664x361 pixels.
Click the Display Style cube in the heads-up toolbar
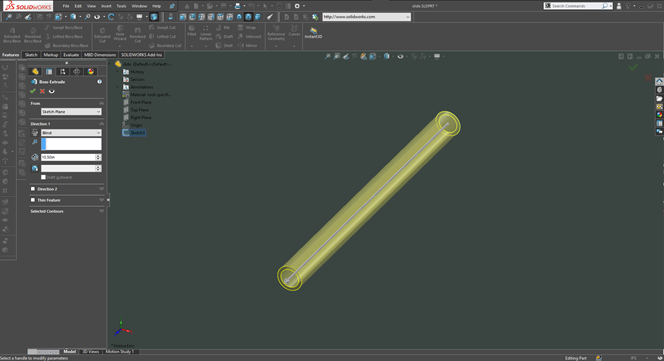coord(386,56)
